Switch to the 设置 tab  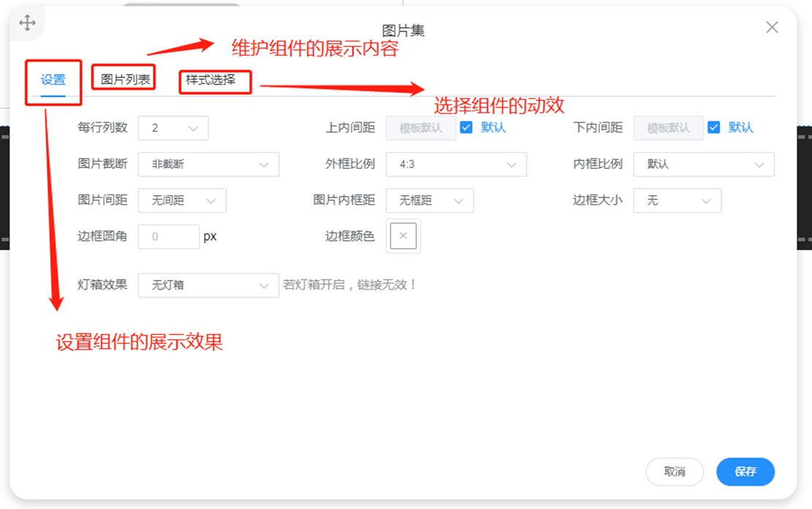coord(53,80)
